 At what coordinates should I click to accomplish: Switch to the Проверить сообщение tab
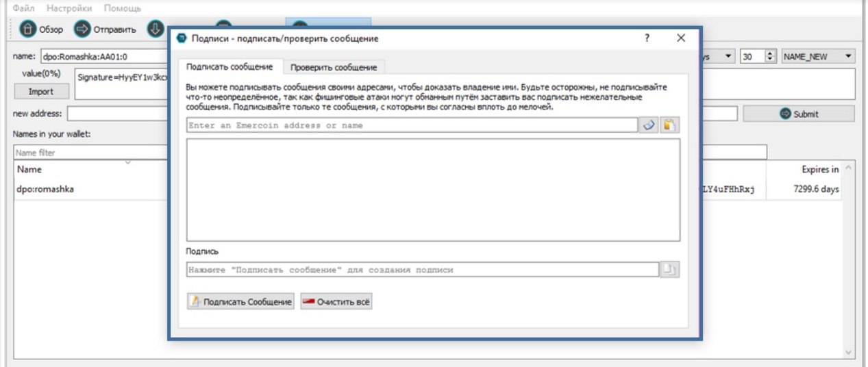(x=334, y=67)
